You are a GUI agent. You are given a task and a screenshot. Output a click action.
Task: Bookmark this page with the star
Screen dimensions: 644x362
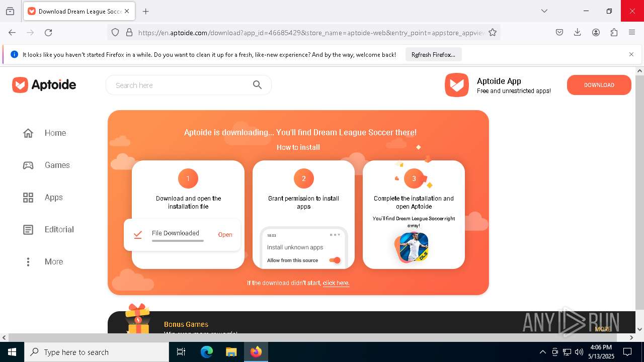[x=493, y=32]
